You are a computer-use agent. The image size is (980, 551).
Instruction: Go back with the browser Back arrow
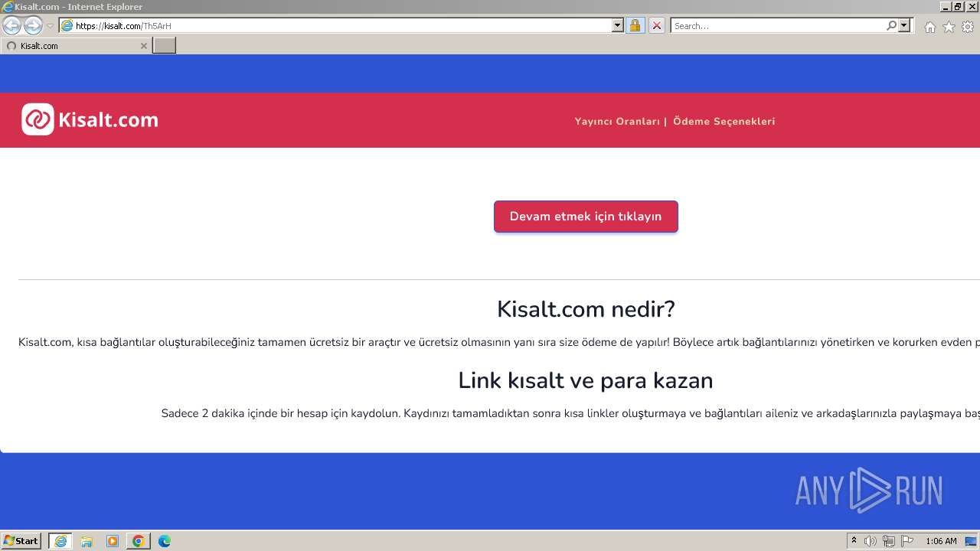click(11, 25)
